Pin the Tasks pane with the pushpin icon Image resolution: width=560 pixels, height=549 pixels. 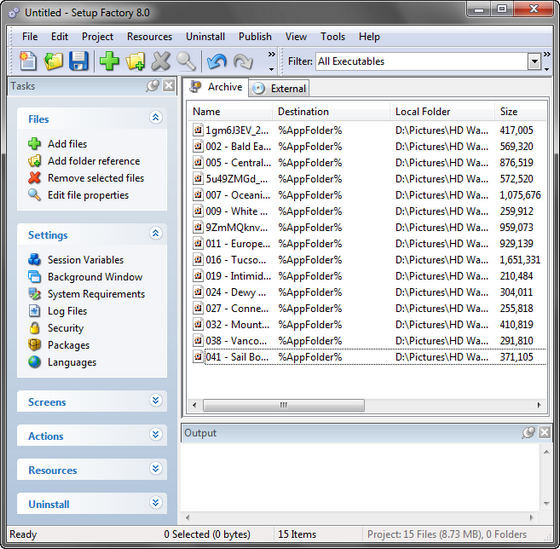pos(153,86)
